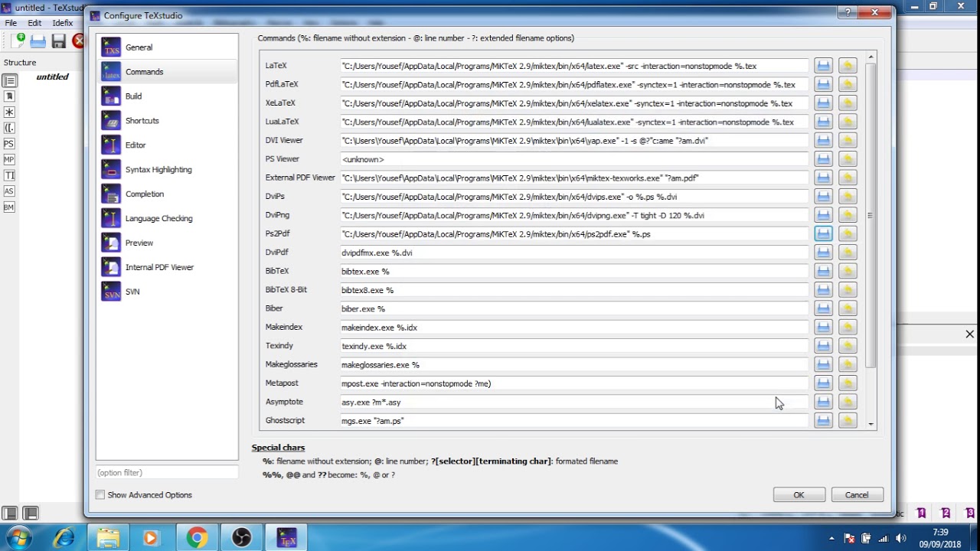Click the option filter search field

[x=166, y=473]
